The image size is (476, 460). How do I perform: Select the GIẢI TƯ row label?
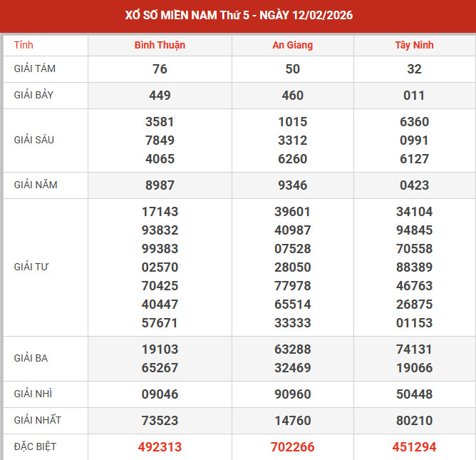(x=31, y=267)
